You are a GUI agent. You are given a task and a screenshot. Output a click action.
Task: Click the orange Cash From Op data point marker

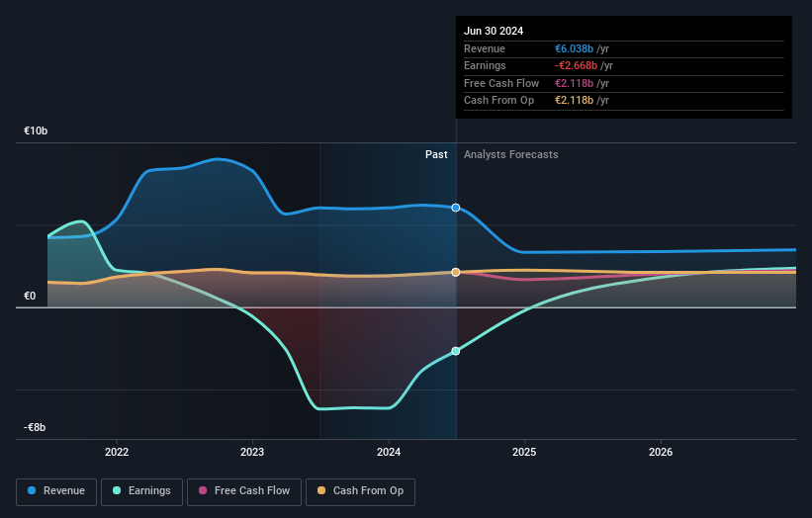(x=456, y=272)
